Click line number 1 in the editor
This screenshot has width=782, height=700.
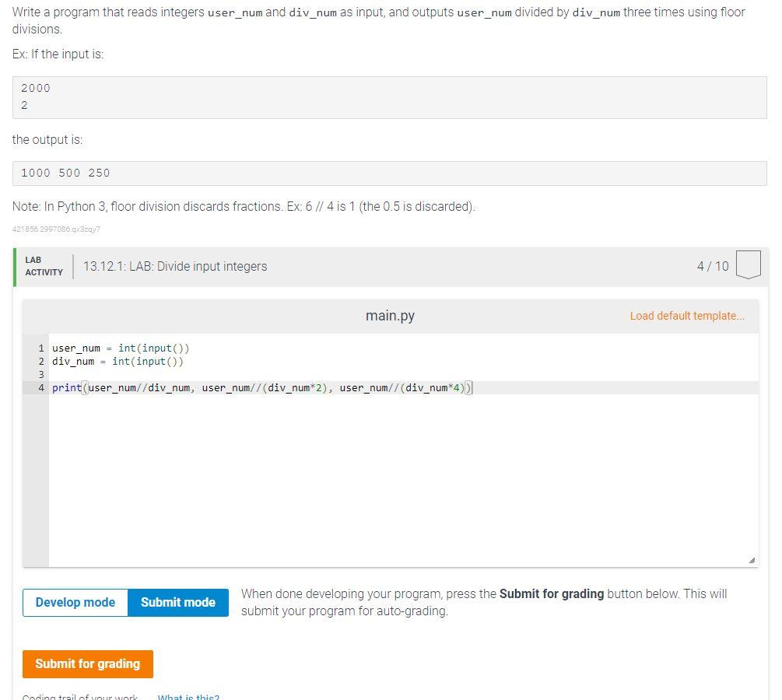point(40,348)
